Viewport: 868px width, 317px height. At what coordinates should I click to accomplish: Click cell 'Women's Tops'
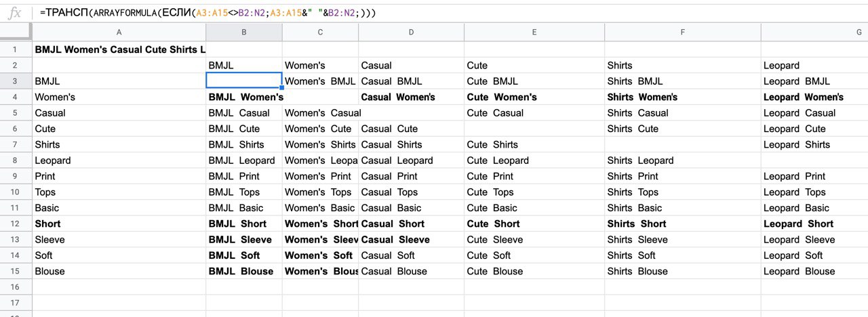coord(320,192)
